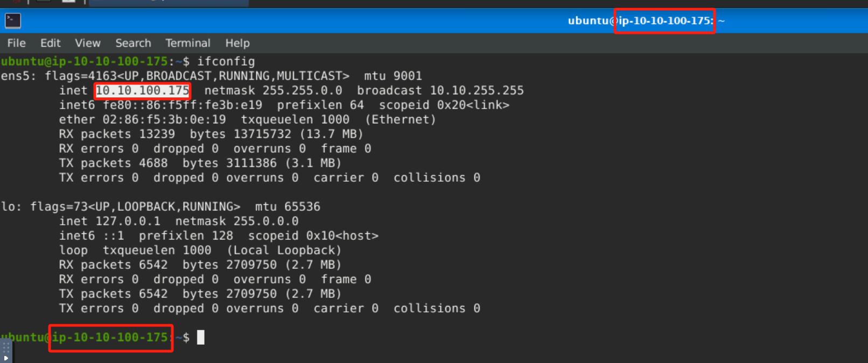Click the ens5 netmask 255.255.0.0 value
868x363 pixels.
pyautogui.click(x=302, y=90)
